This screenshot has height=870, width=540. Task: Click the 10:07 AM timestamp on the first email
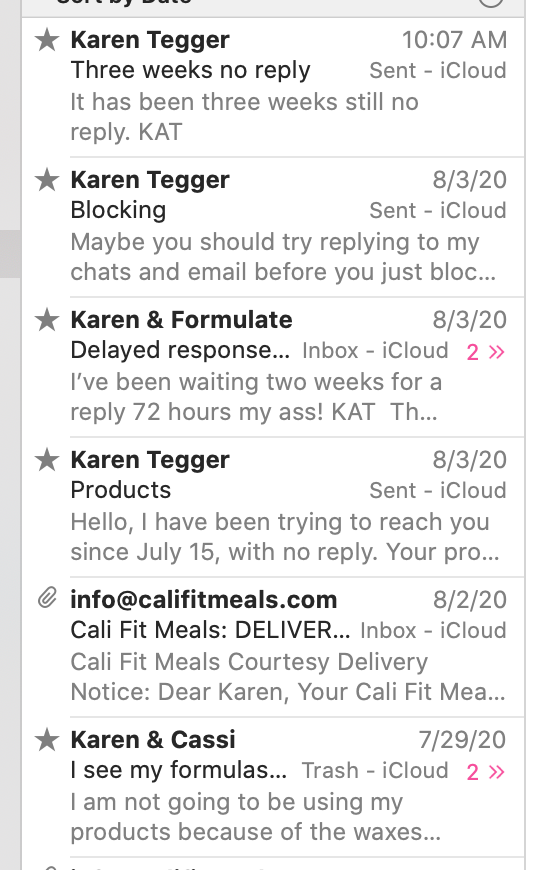[455, 40]
